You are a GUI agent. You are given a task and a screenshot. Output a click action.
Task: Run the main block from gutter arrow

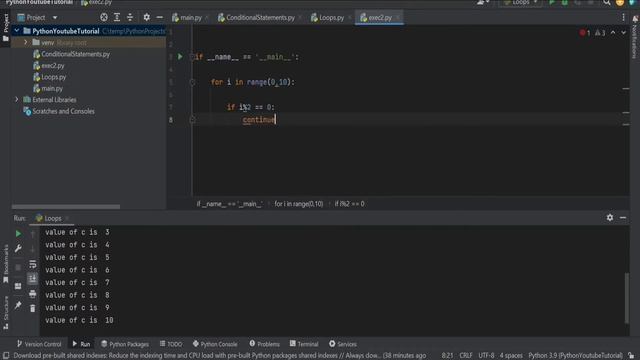[180, 57]
